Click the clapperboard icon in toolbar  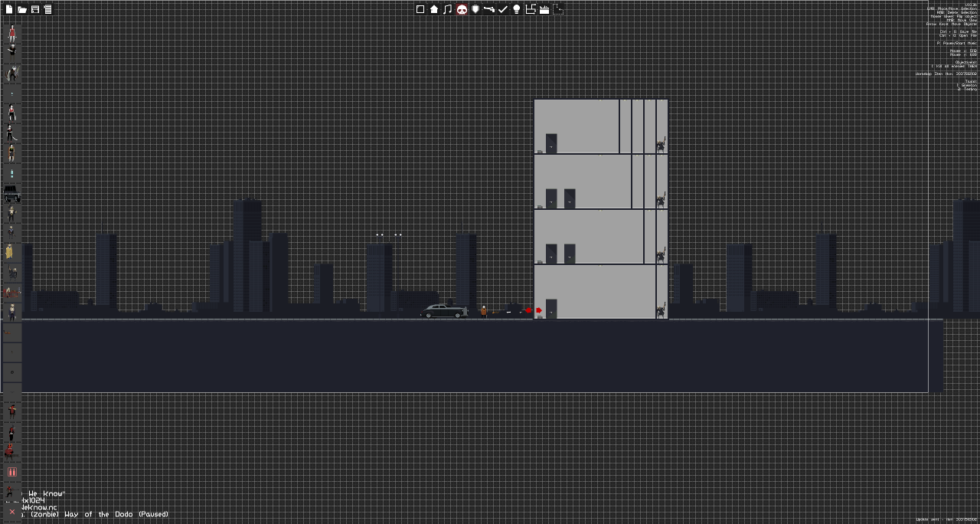pos(544,9)
